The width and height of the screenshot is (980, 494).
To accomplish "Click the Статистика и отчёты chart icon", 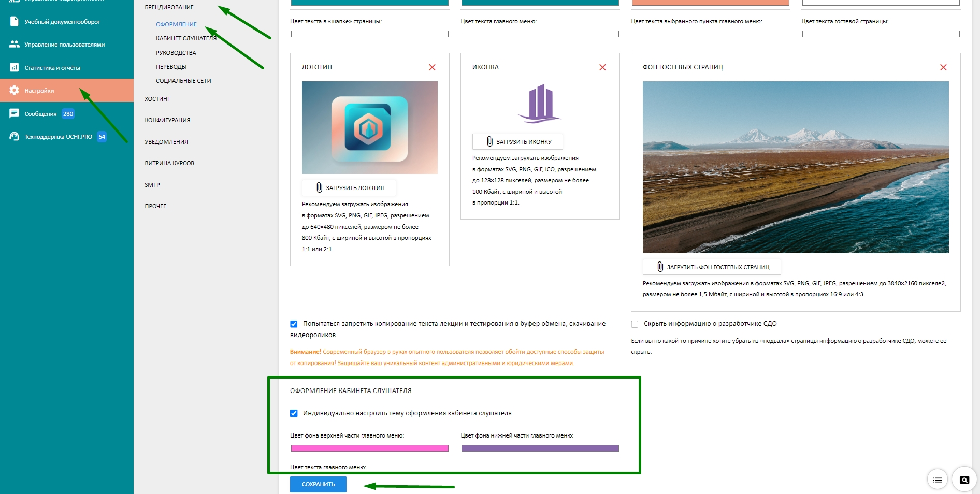I will tap(15, 67).
